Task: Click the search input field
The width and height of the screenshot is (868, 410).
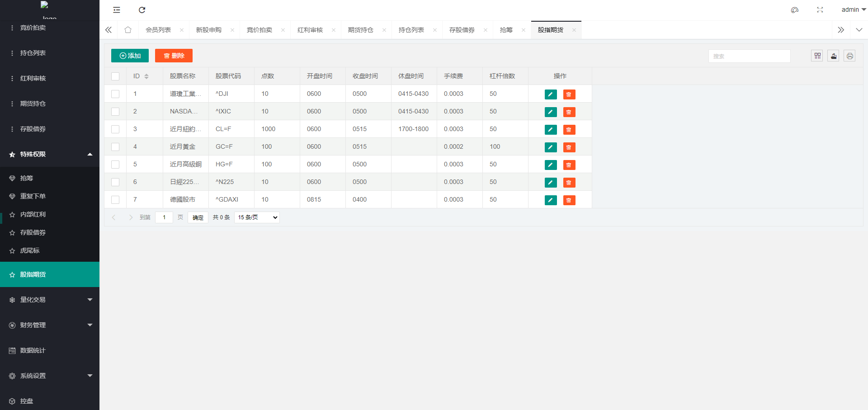Action: [x=749, y=56]
